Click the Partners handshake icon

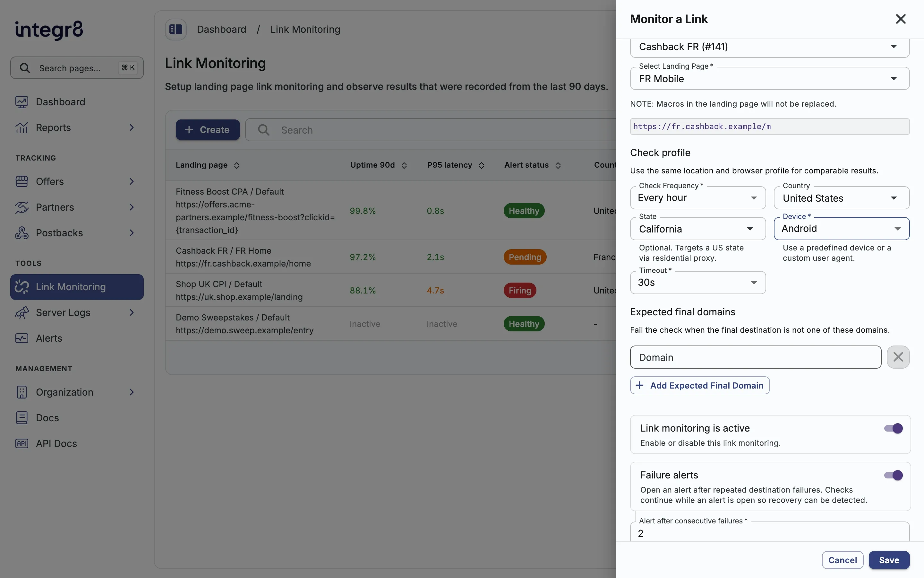coord(22,207)
